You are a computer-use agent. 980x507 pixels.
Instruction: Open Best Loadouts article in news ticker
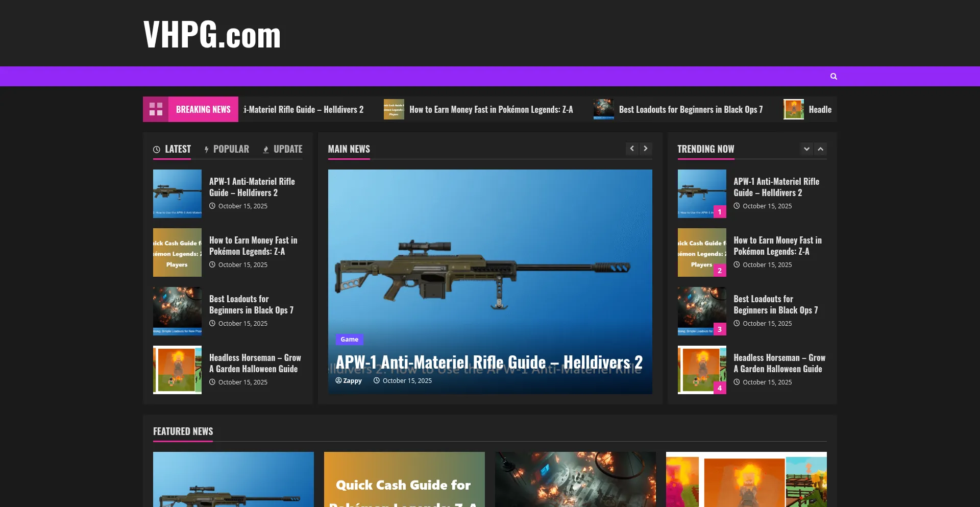point(690,110)
